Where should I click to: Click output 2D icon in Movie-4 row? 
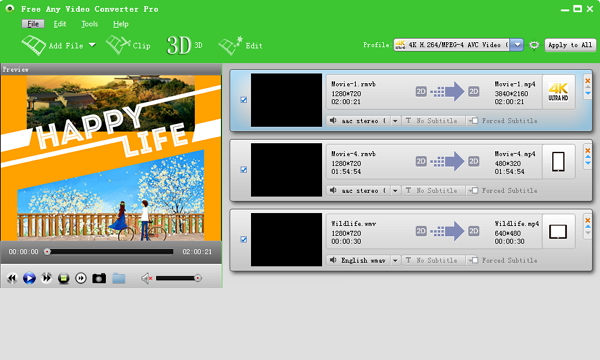(x=474, y=161)
